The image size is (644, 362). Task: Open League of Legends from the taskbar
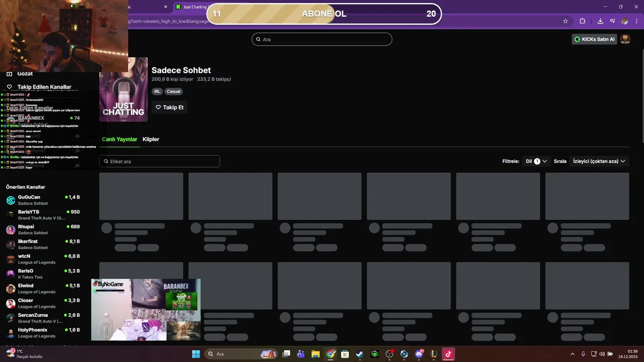click(x=434, y=354)
